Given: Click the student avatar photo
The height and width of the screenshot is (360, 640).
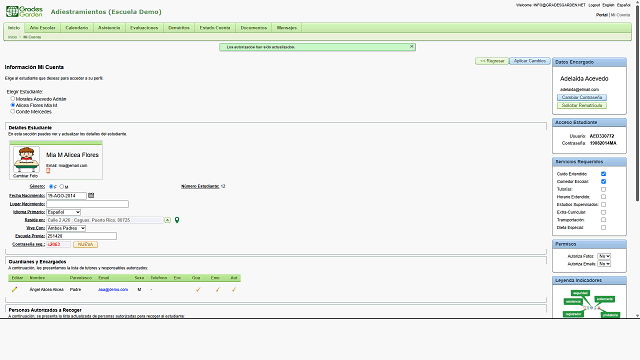Looking at the screenshot, I should 26,160.
